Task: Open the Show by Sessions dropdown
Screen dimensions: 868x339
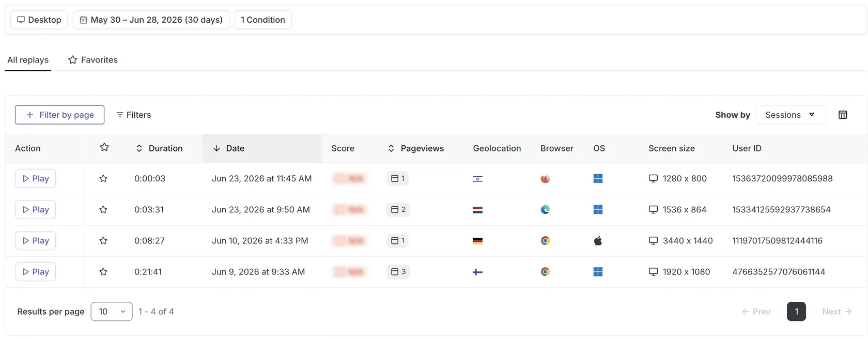Action: 791,115
